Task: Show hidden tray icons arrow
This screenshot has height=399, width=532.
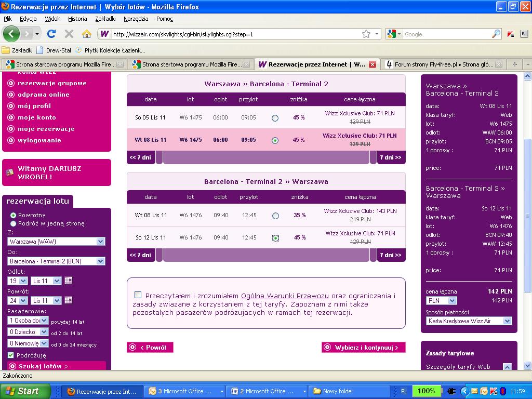Action: pyautogui.click(x=464, y=391)
